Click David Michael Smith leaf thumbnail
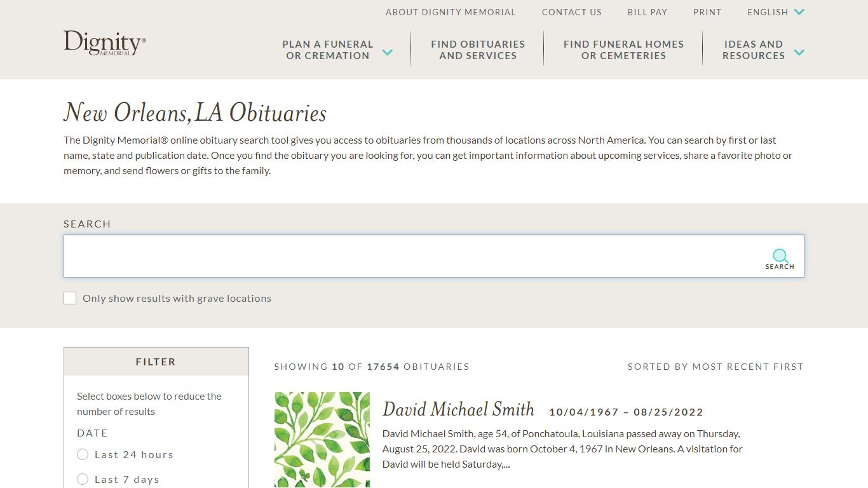The width and height of the screenshot is (868, 488). pyautogui.click(x=322, y=440)
